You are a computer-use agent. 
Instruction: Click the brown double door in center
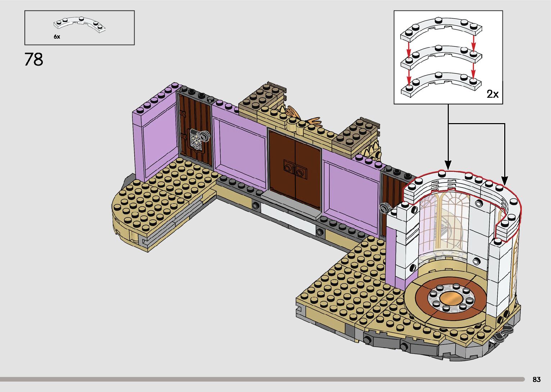point(294,169)
